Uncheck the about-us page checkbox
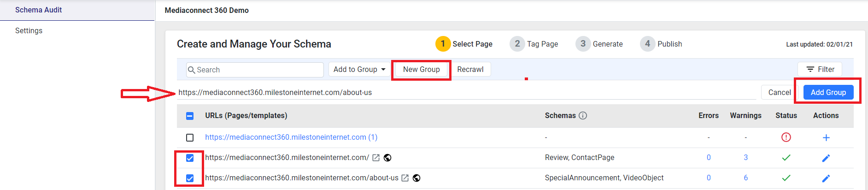Image resolution: width=868 pixels, height=190 pixels. click(x=190, y=178)
